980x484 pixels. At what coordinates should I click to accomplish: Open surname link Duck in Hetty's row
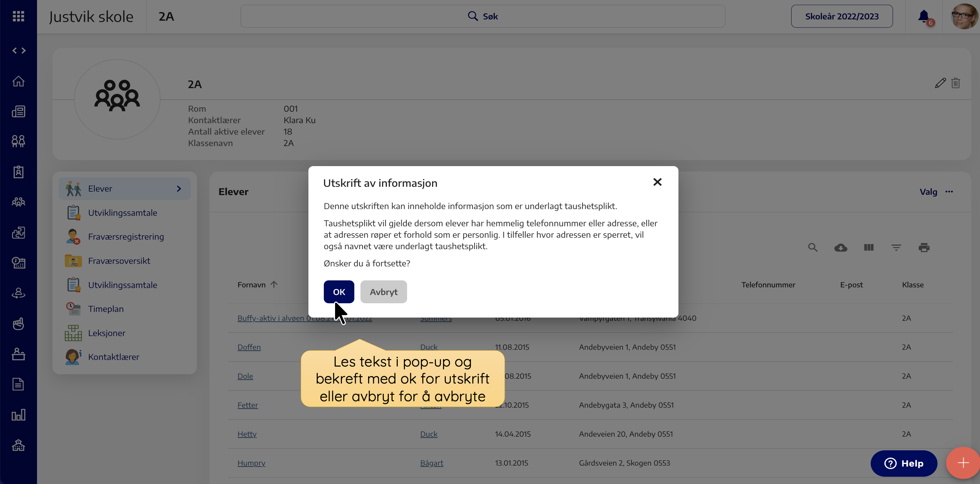429,434
